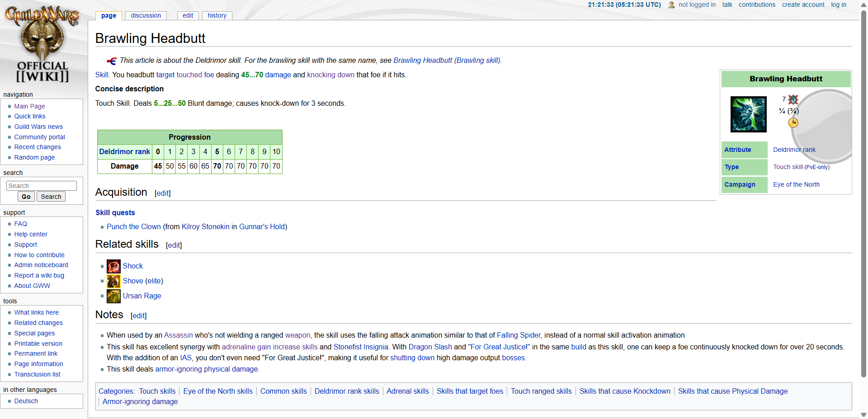Image resolution: width=868 pixels, height=419 pixels.
Task: Click Deldrimor rank header in Progression table
Action: pos(124,152)
